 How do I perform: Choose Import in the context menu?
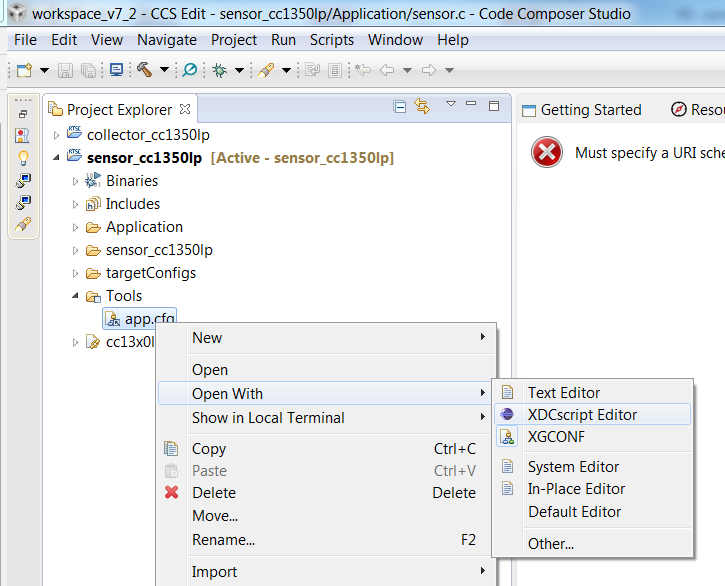tap(327, 572)
